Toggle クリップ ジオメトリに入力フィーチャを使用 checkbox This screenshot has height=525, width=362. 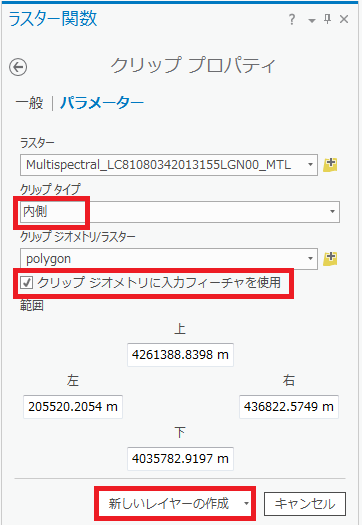coord(26,283)
